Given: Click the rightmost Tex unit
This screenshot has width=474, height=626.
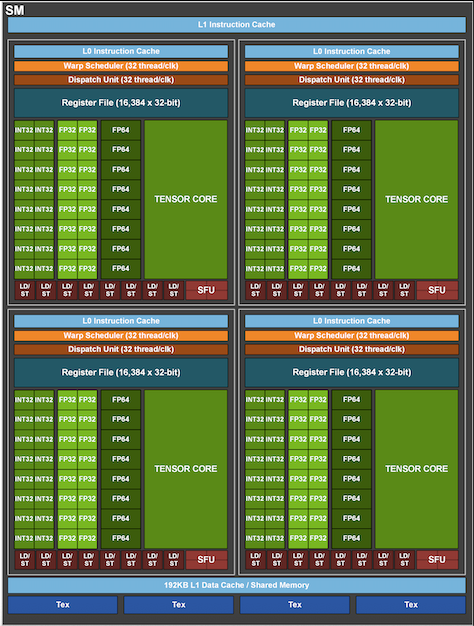Looking at the screenshot, I should (x=411, y=605).
